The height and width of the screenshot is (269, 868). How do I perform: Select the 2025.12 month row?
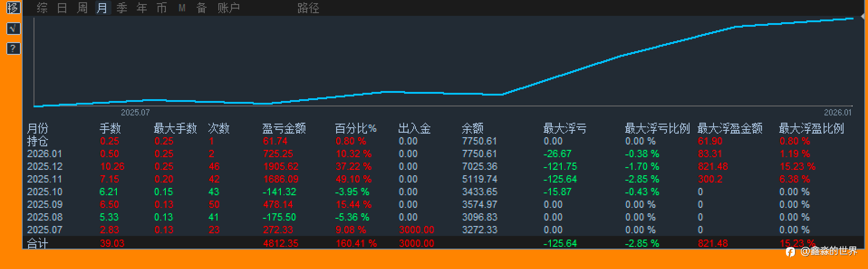pos(443,167)
